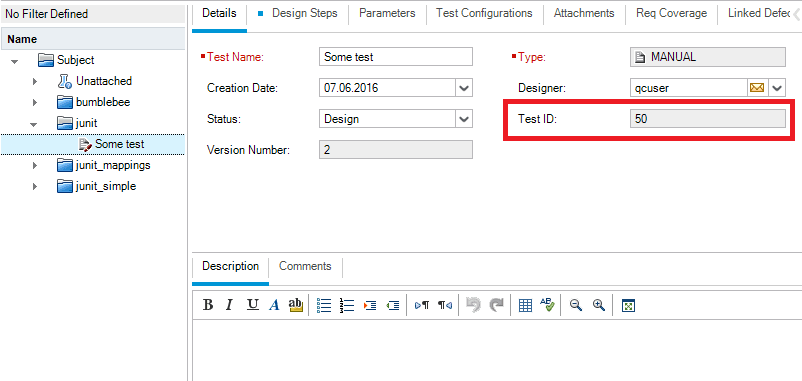Expand the junit_simple folder node
The height and width of the screenshot is (381, 802).
pos(34,186)
